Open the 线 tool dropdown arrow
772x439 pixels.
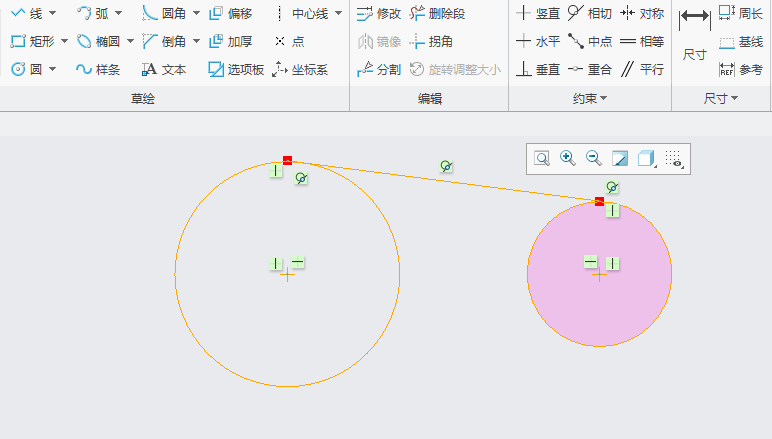[53, 13]
